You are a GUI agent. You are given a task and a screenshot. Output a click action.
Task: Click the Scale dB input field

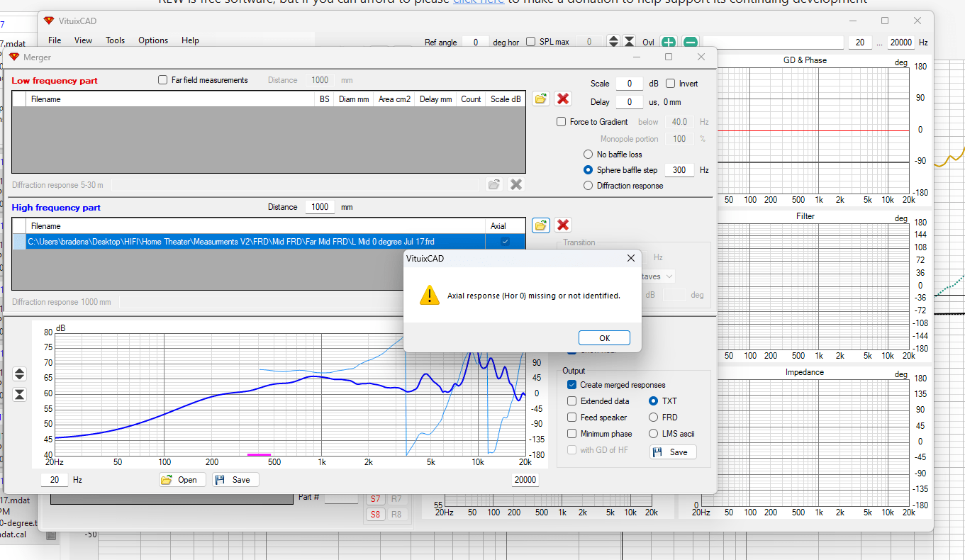(x=629, y=84)
